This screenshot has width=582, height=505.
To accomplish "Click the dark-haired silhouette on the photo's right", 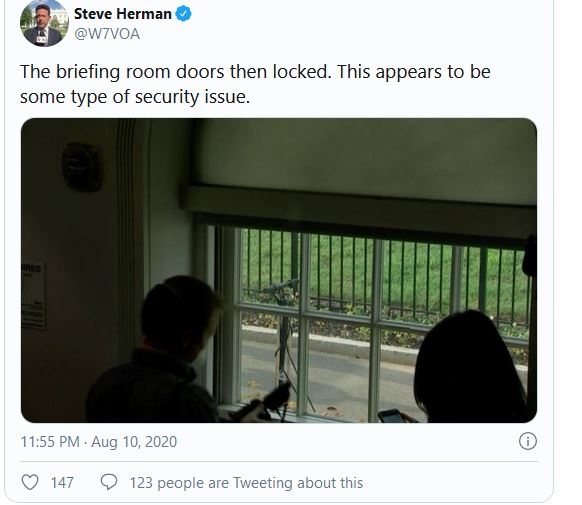I will pos(470,367).
